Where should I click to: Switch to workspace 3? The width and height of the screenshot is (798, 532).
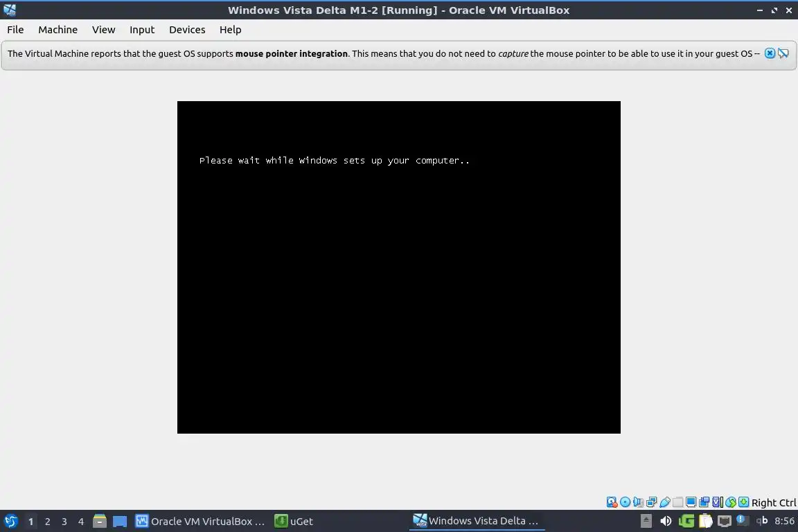click(64, 522)
